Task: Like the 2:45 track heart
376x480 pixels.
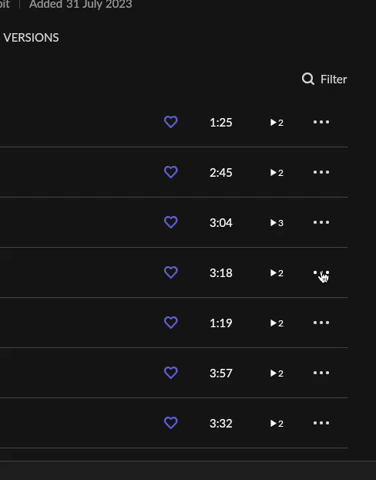Action: click(x=171, y=172)
